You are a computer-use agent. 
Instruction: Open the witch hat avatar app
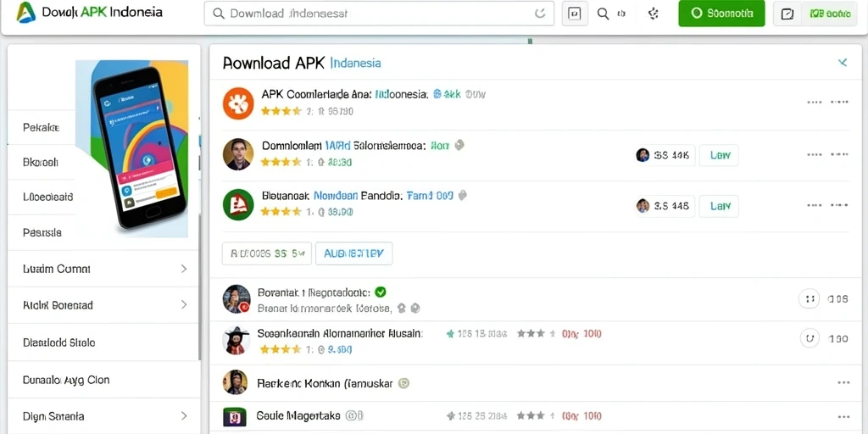tap(236, 341)
